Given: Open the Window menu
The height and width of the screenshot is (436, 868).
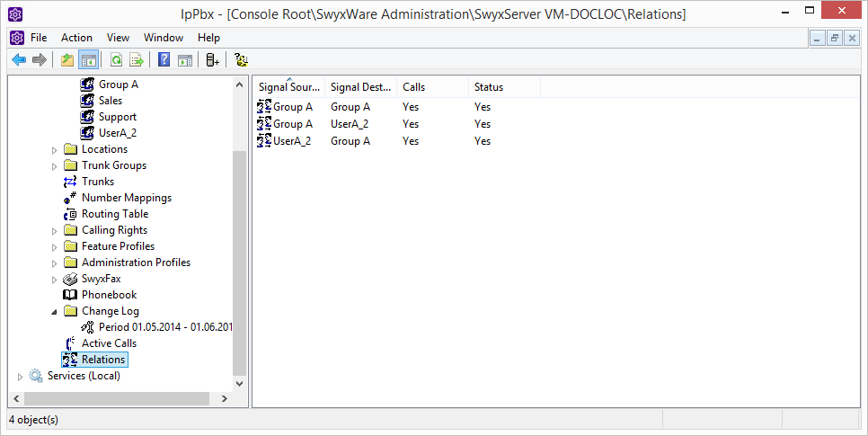Looking at the screenshot, I should click(x=163, y=38).
